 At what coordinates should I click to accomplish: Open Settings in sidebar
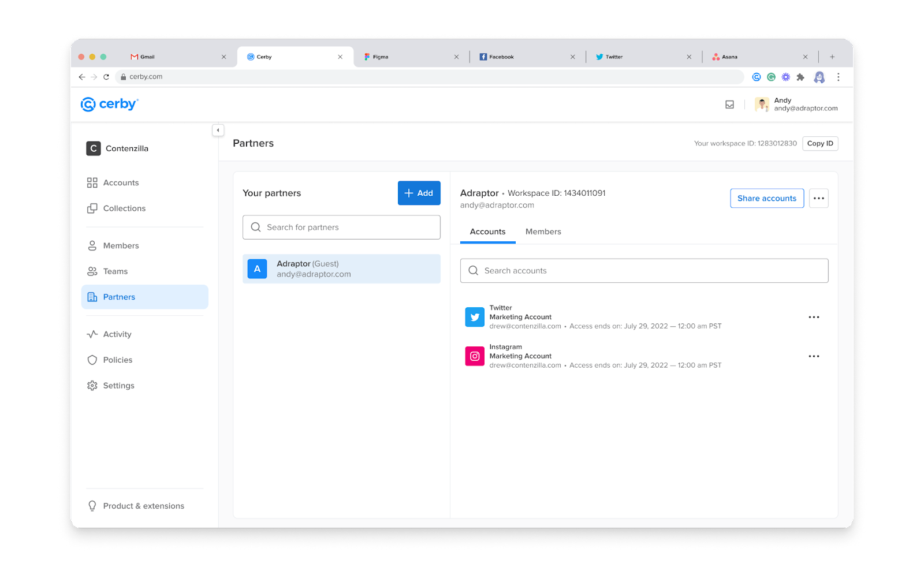tap(111, 386)
